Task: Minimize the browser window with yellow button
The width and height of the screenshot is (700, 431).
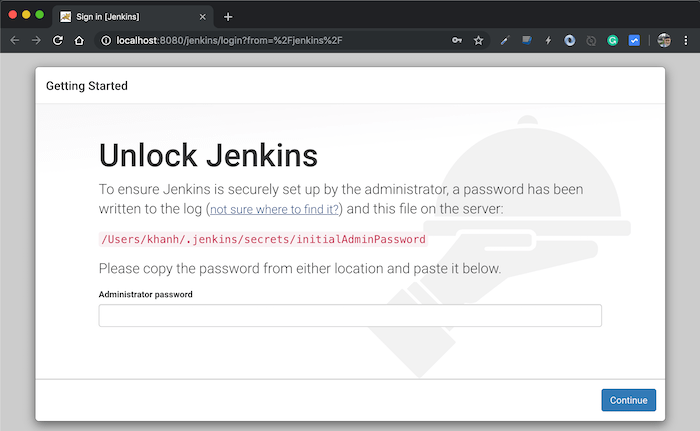Action: coord(26,15)
